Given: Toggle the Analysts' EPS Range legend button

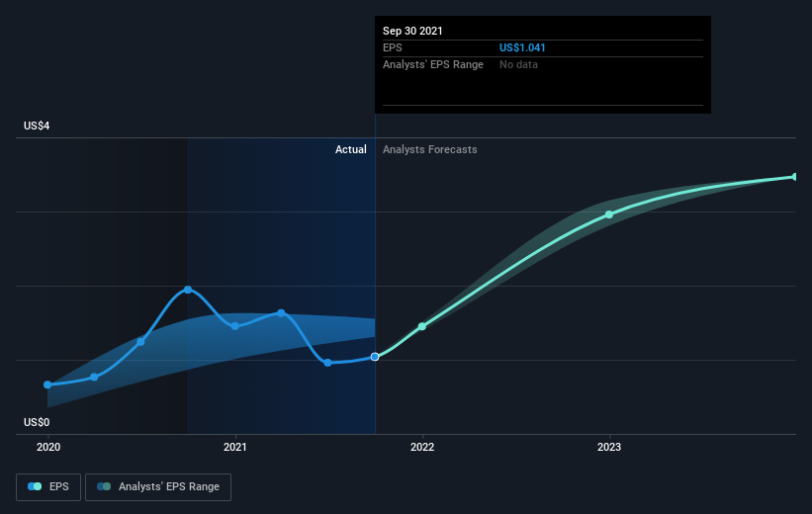Looking at the screenshot, I should click(158, 487).
